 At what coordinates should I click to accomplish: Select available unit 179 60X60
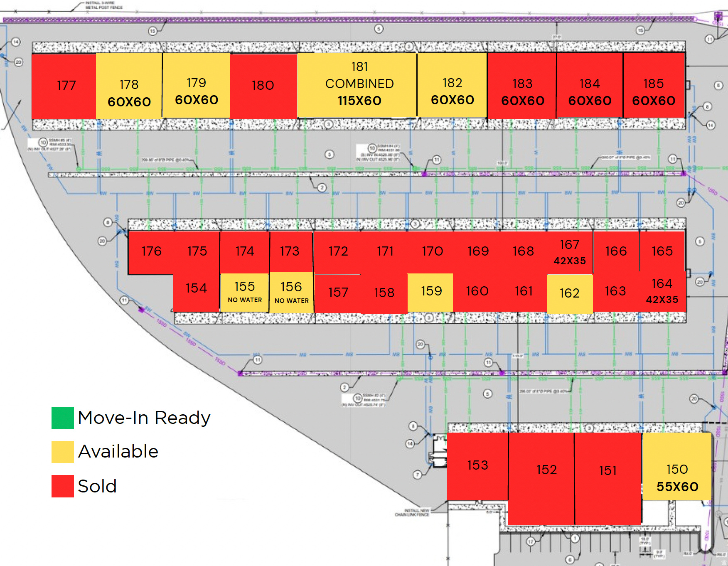coord(197,85)
